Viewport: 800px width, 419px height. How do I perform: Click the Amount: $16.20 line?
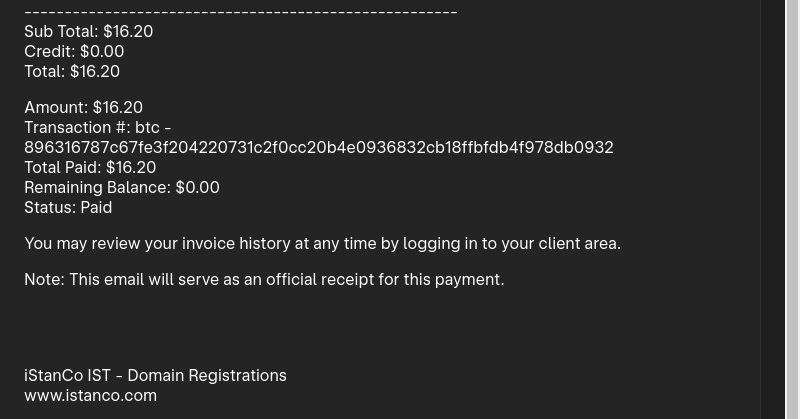click(x=83, y=107)
